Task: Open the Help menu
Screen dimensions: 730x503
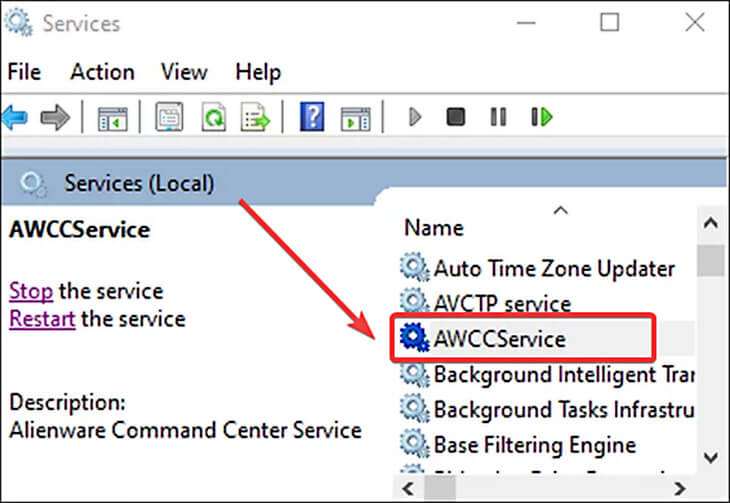Action: pos(258,73)
